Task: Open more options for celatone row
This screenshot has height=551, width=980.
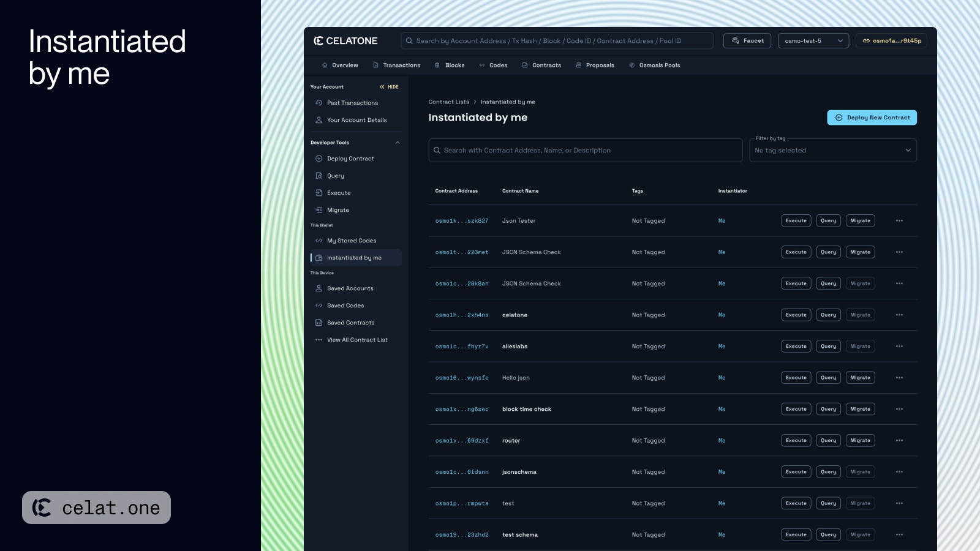Action: 899,315
